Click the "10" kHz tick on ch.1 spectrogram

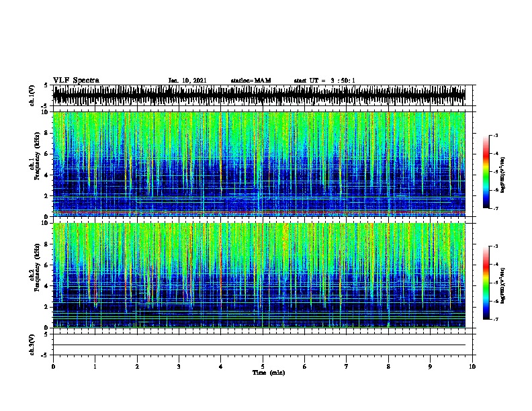point(45,112)
